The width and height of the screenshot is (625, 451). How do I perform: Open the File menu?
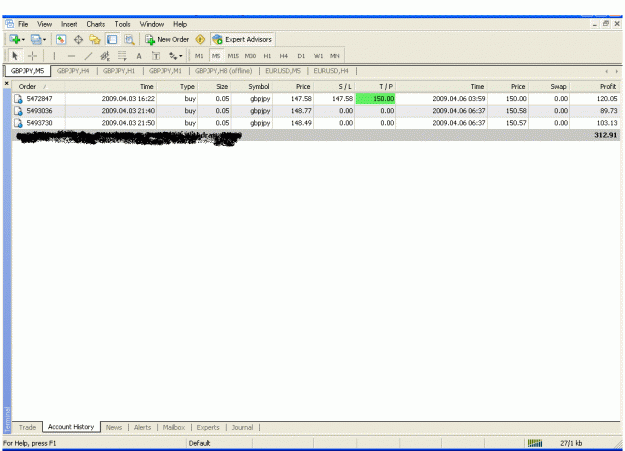coord(23,24)
